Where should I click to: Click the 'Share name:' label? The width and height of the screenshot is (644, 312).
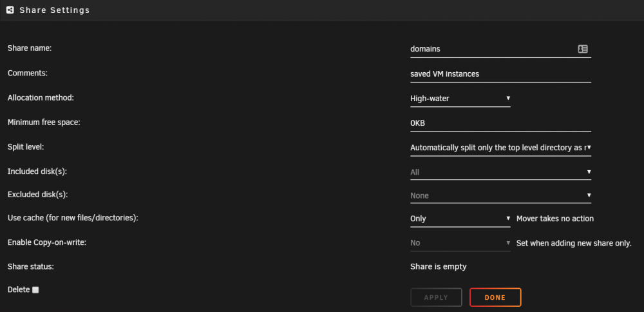[x=30, y=48]
